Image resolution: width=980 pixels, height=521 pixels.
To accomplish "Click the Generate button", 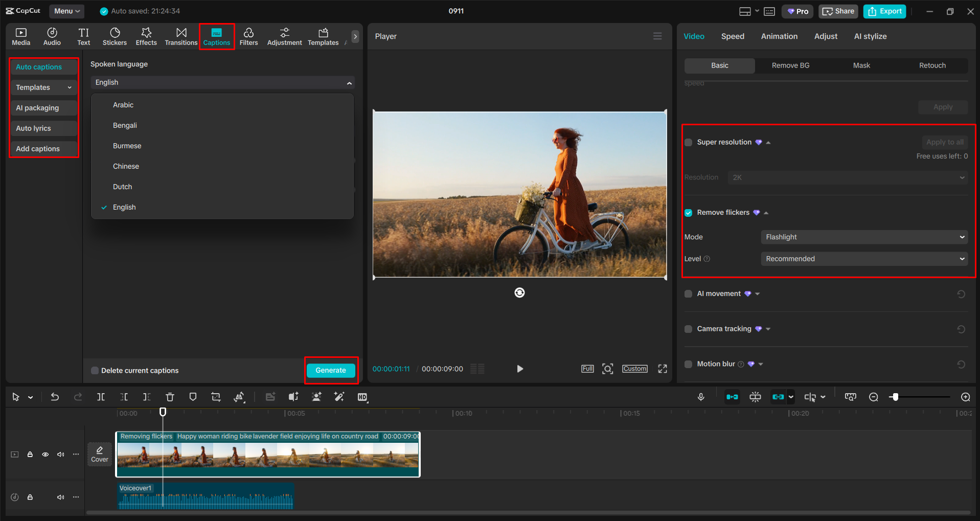I will click(x=331, y=370).
